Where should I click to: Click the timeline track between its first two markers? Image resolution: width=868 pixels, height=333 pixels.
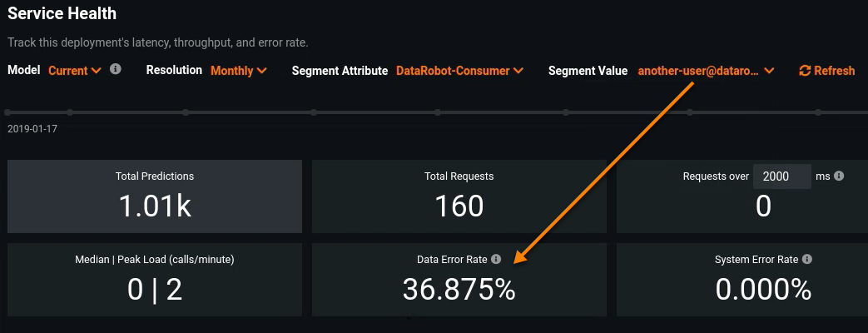click(39, 112)
